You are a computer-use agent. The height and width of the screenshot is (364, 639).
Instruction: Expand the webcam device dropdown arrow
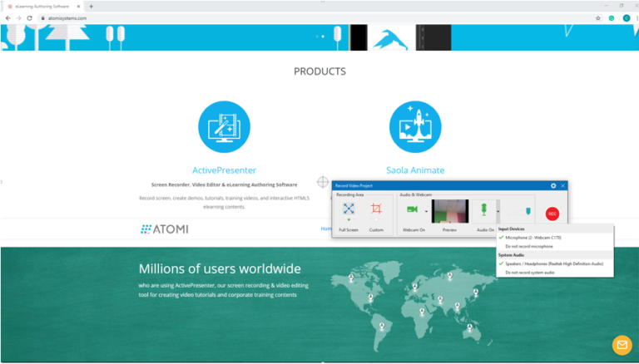(426, 211)
